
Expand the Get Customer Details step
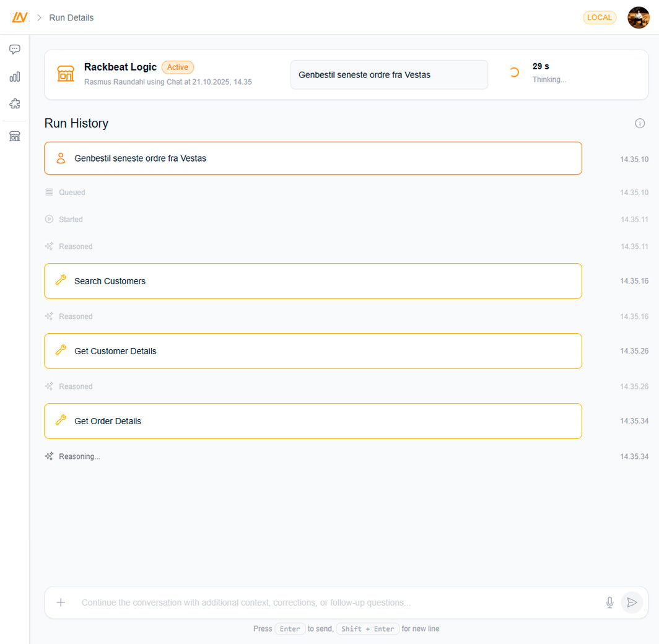click(313, 351)
